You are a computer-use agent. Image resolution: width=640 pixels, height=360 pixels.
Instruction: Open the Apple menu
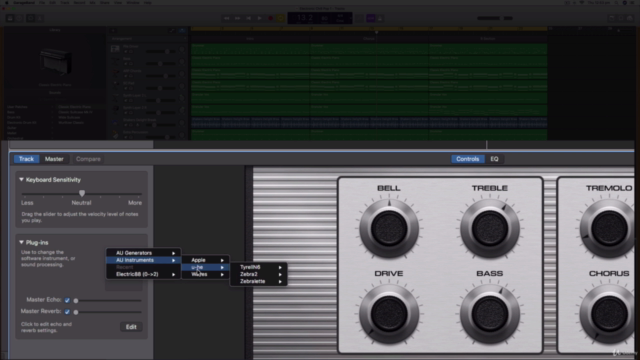click(x=6, y=2)
